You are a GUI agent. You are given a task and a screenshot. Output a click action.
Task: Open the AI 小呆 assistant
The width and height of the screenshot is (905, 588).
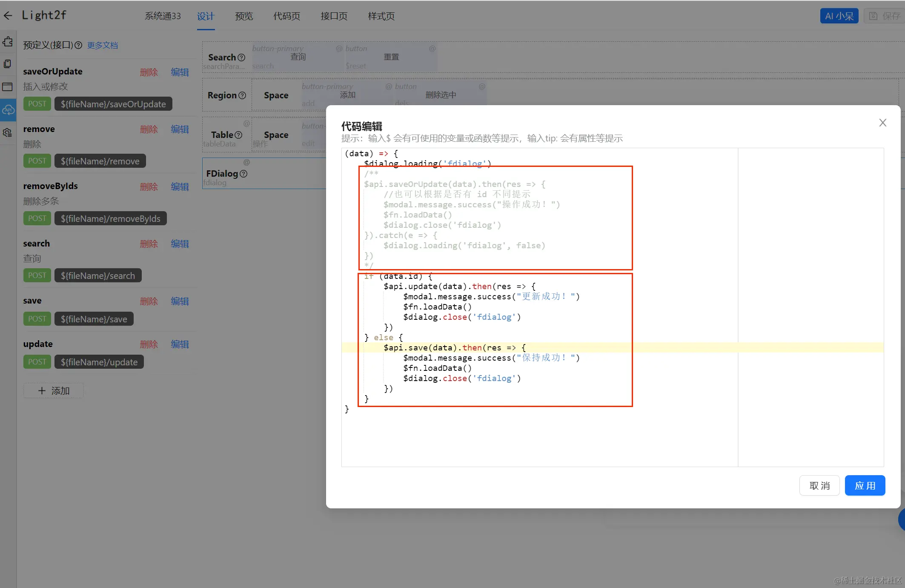point(839,16)
